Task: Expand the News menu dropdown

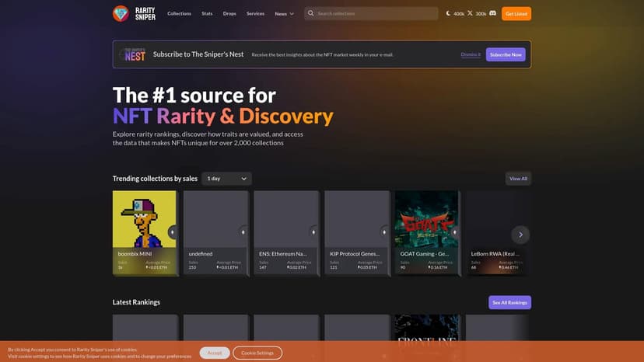Action: [284, 13]
